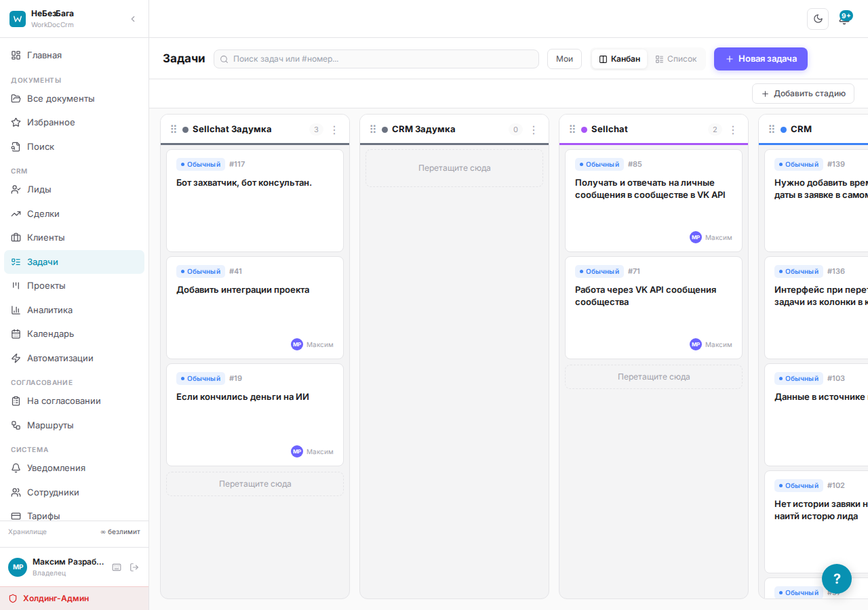Screen dimensions: 868x610
Task: Open task Работа через VK API сообщения
Action: pos(654,308)
